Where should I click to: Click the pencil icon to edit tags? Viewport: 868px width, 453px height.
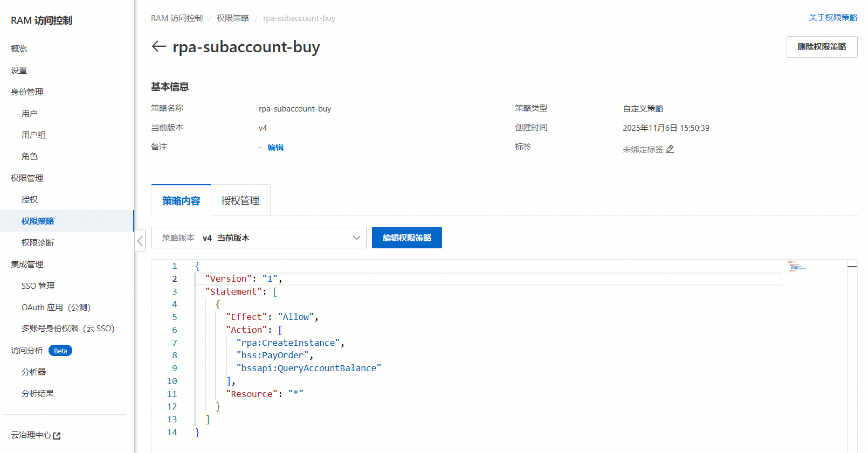(x=670, y=149)
